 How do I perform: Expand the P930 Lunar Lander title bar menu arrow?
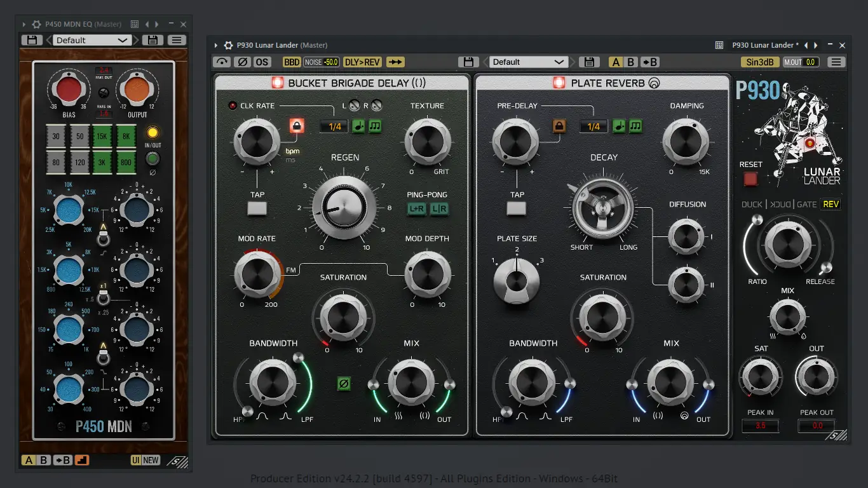(x=216, y=45)
